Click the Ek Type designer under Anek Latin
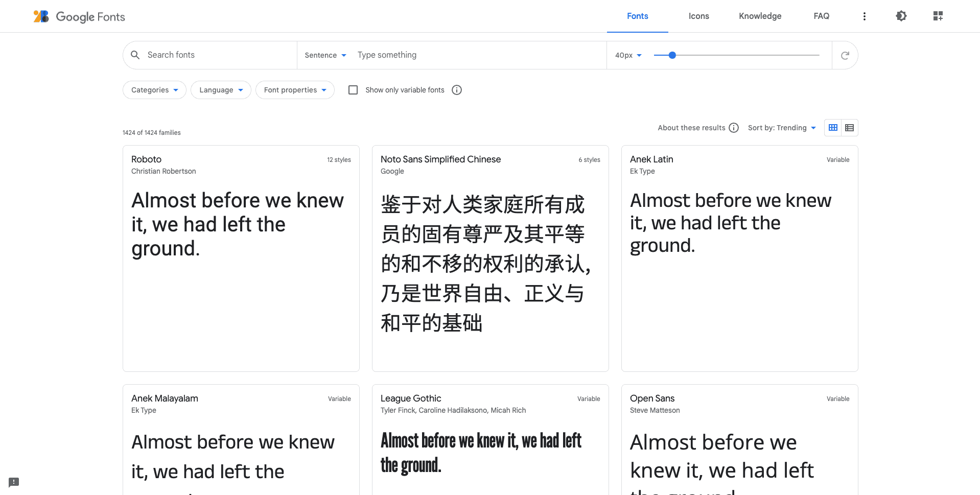Viewport: 980px width, 495px height. (x=642, y=171)
